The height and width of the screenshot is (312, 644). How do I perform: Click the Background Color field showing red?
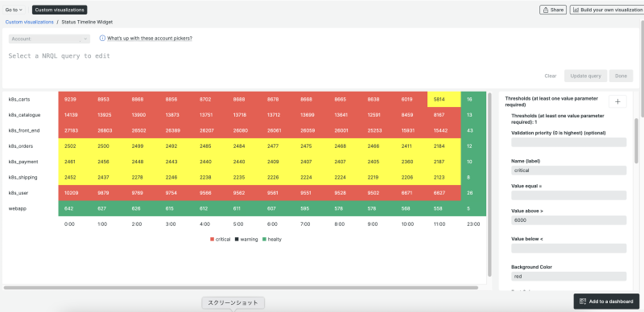tap(569, 277)
